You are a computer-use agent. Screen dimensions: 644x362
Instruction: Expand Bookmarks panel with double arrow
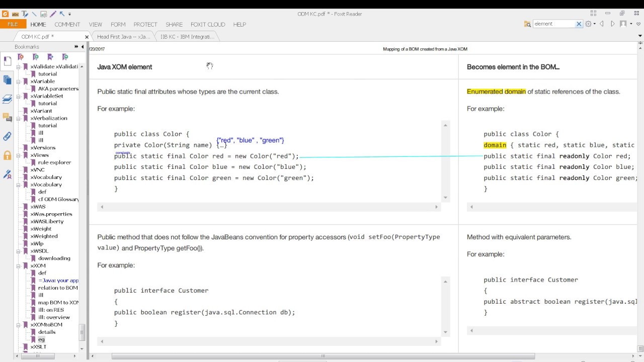point(76,47)
